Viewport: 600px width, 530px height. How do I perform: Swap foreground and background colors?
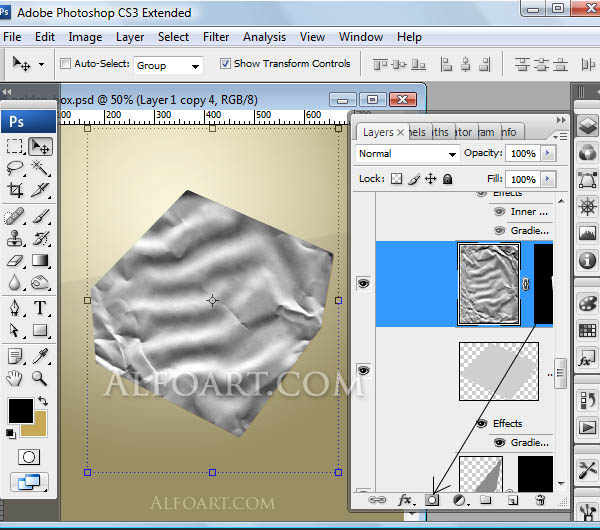point(43,401)
